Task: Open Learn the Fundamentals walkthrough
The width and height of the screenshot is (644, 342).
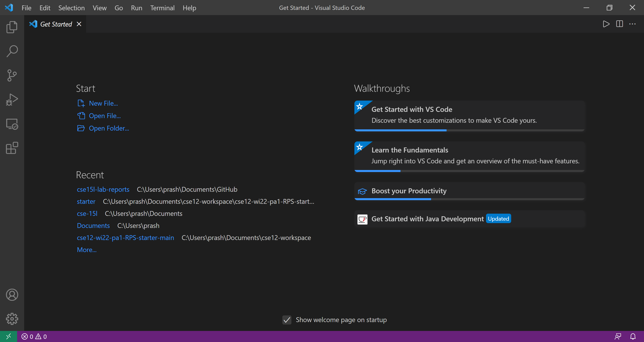Action: (469, 157)
